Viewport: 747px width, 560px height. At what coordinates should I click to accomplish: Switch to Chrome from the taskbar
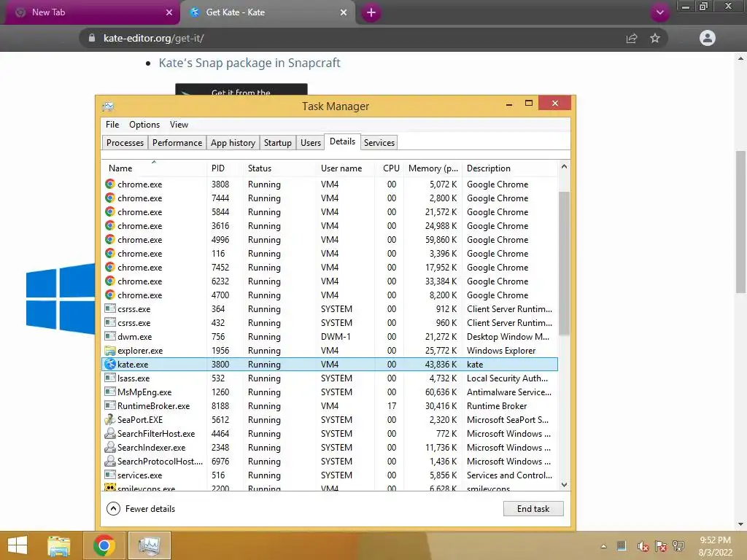[104, 545]
